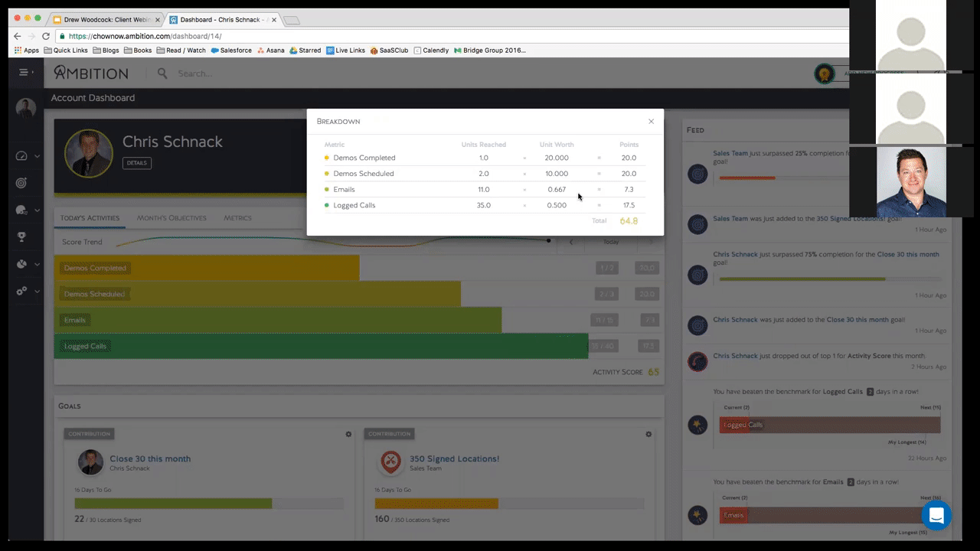
Task: Click feed icon for Activity Score drop
Action: click(697, 361)
